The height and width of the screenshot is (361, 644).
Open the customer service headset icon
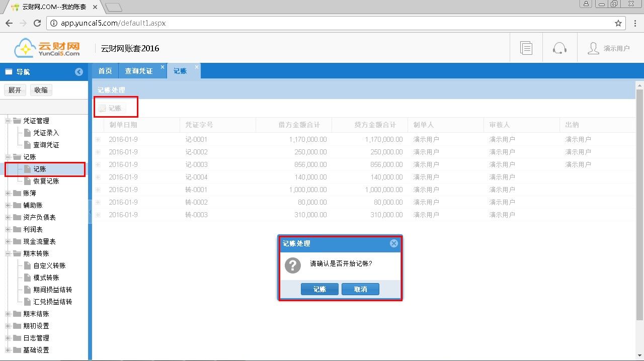pos(559,48)
